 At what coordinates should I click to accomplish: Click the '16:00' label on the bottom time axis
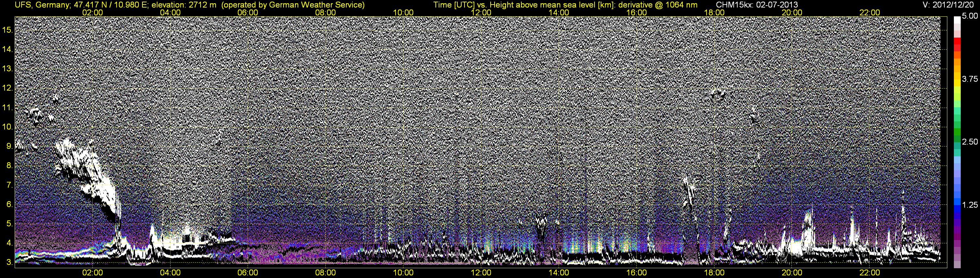pyautogui.click(x=636, y=273)
